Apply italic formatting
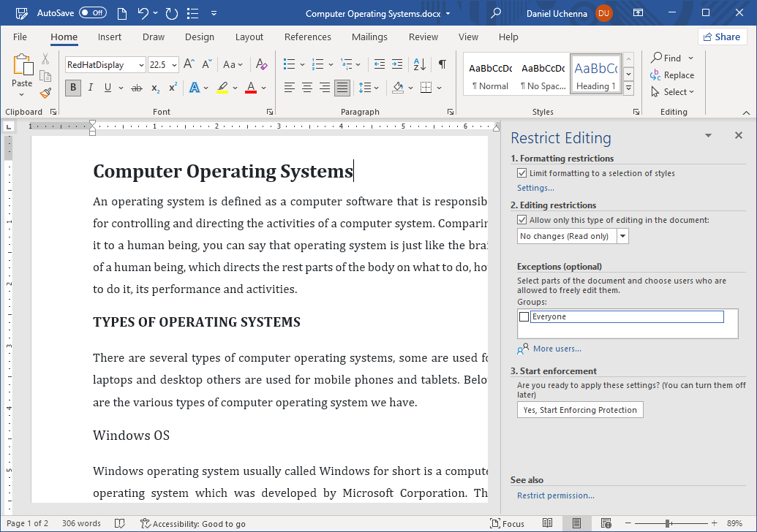Viewport: 757px width, 532px height. tap(89, 88)
